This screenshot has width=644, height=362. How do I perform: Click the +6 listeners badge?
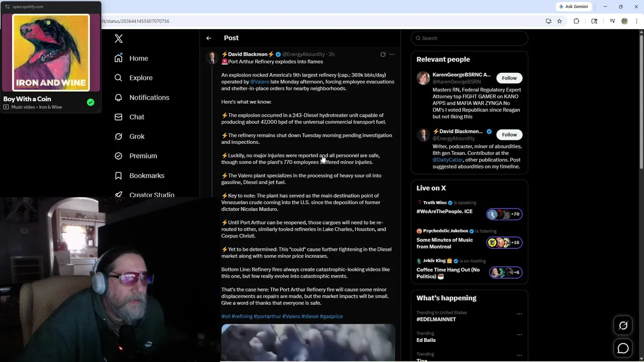(x=506, y=273)
